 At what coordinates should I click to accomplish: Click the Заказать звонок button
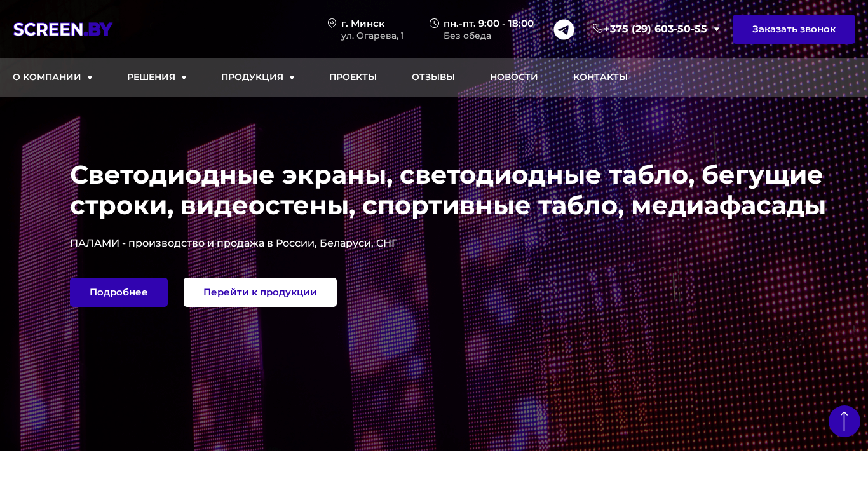794,29
